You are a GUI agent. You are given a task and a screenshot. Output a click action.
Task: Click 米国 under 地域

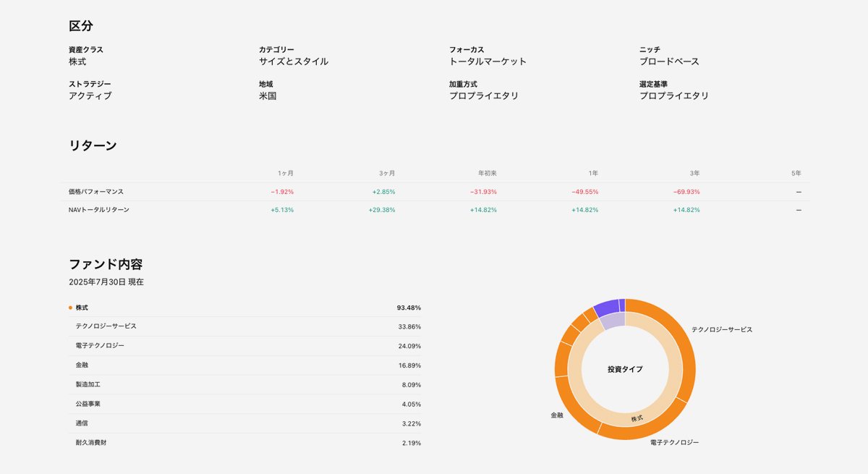tap(268, 96)
